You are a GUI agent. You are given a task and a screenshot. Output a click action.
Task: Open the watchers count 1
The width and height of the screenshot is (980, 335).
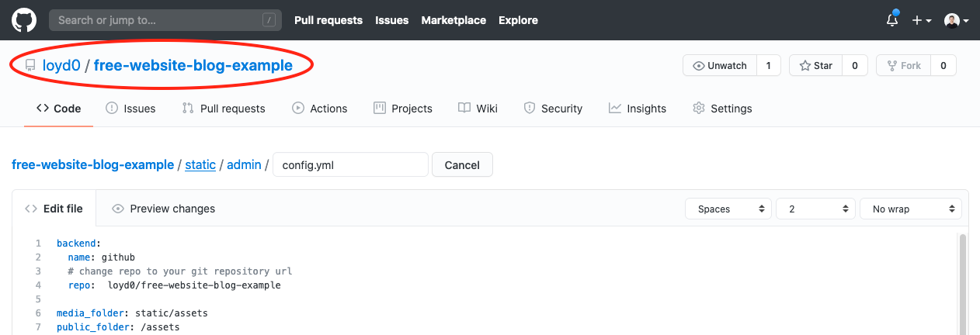pyautogui.click(x=768, y=66)
